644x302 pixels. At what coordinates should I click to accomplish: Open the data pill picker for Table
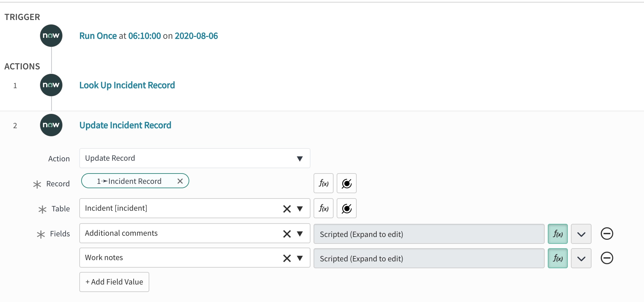pyautogui.click(x=347, y=209)
